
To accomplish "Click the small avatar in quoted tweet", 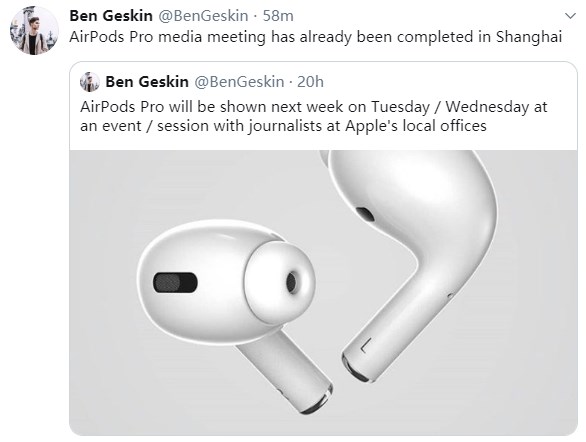I will (x=90, y=82).
